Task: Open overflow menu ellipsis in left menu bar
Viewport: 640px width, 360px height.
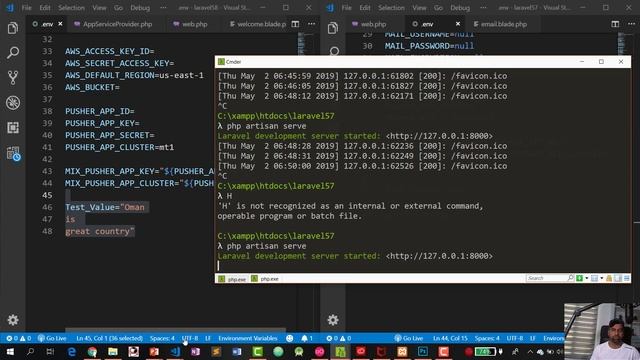Action: tap(163, 8)
